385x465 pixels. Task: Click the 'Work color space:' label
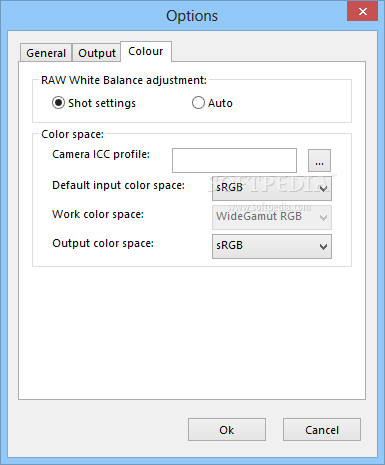[98, 214]
